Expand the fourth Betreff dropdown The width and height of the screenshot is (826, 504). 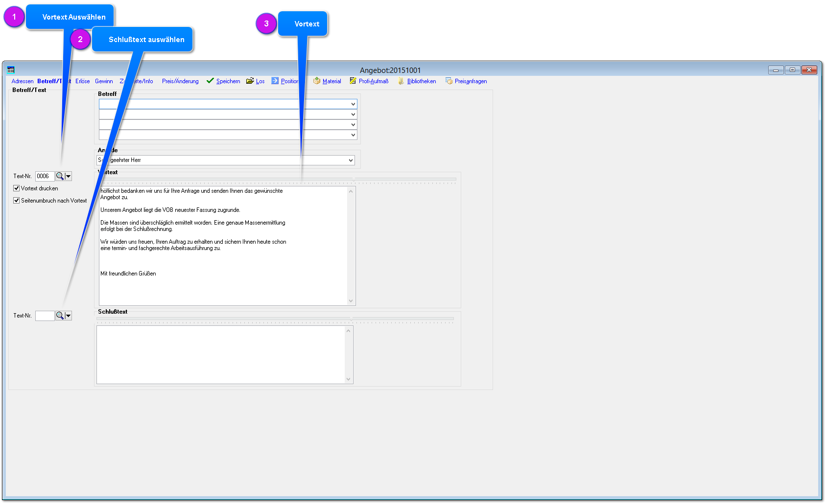353,135
